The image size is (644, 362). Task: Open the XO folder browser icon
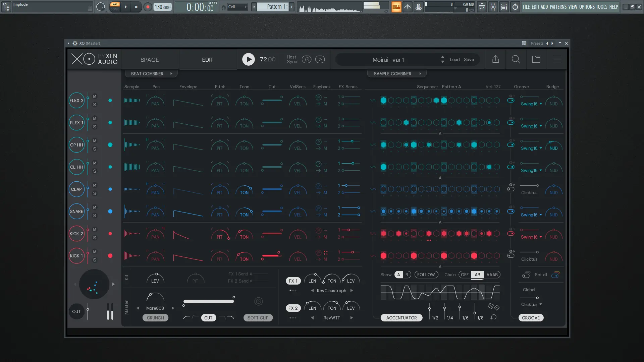coord(536,59)
